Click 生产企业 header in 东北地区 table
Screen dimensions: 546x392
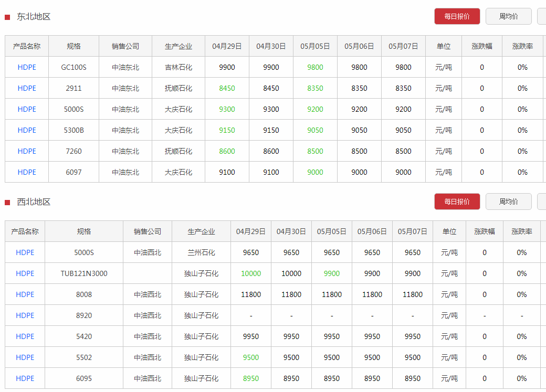pos(178,46)
